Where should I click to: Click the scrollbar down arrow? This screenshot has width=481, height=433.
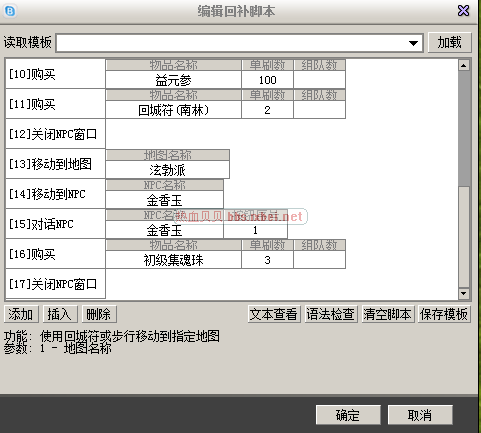pos(464,294)
